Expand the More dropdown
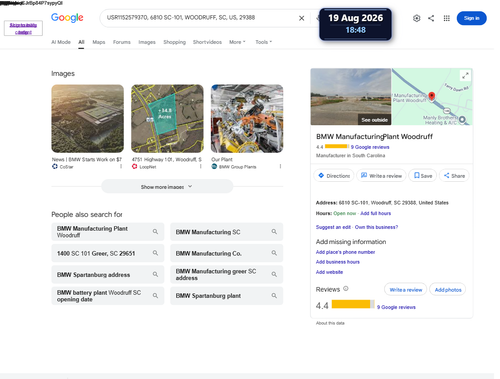 tap(237, 42)
